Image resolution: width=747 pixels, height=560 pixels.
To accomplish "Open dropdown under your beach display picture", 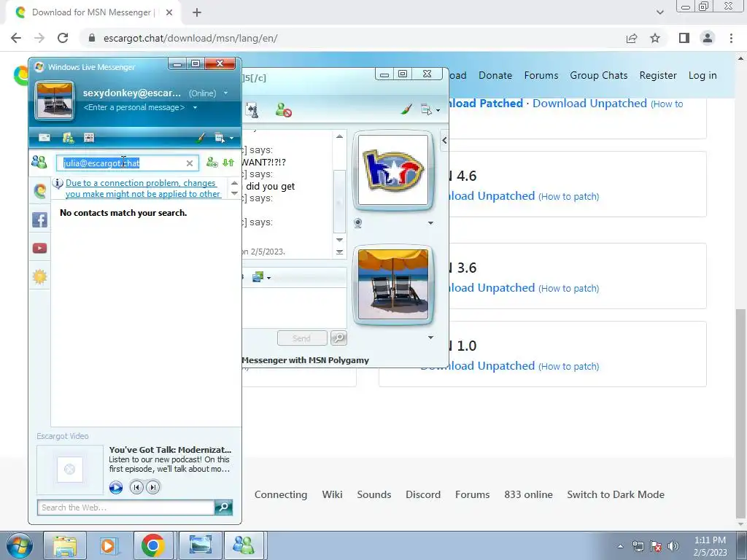I will pos(430,337).
